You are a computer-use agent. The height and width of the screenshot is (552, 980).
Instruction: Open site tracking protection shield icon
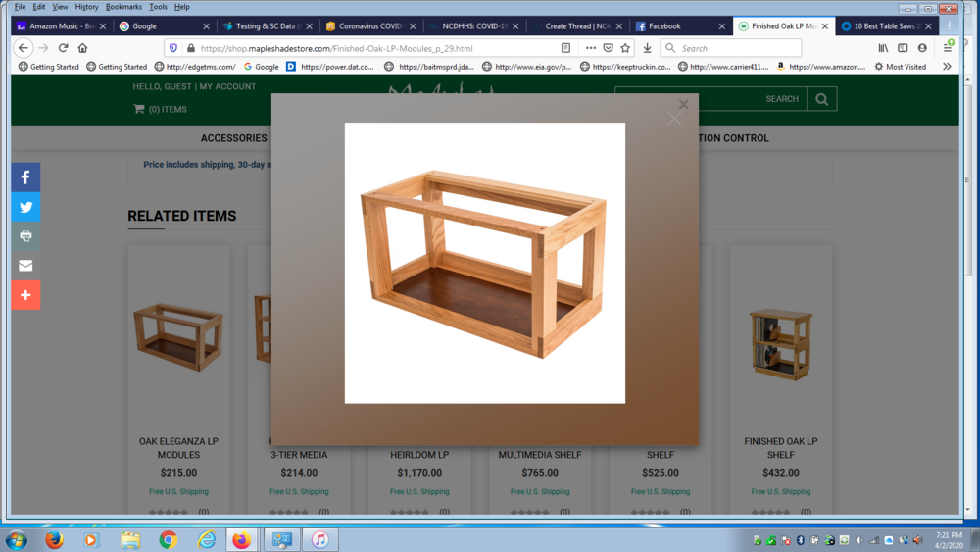coord(173,48)
